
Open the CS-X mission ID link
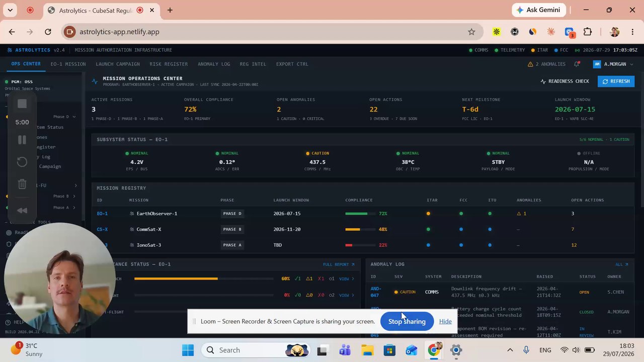102,229
